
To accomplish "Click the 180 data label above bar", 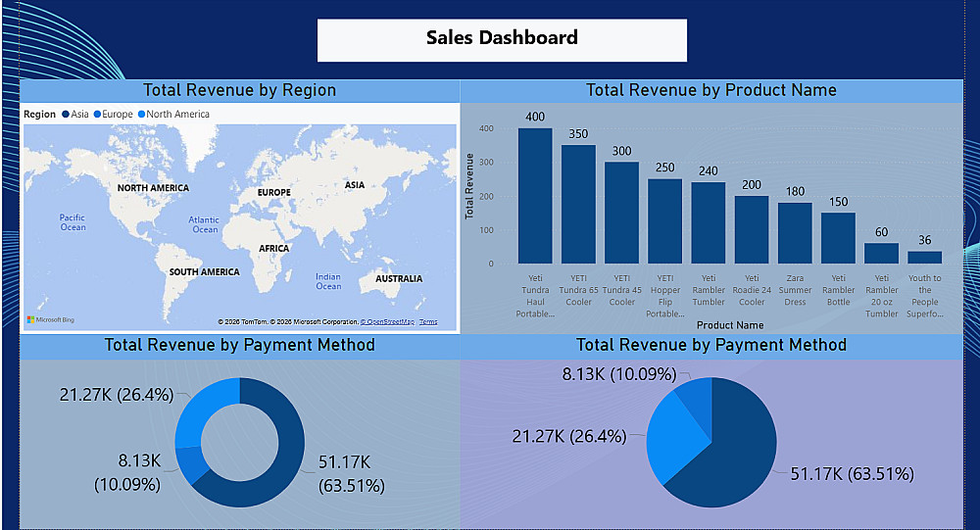I will pyautogui.click(x=795, y=191).
